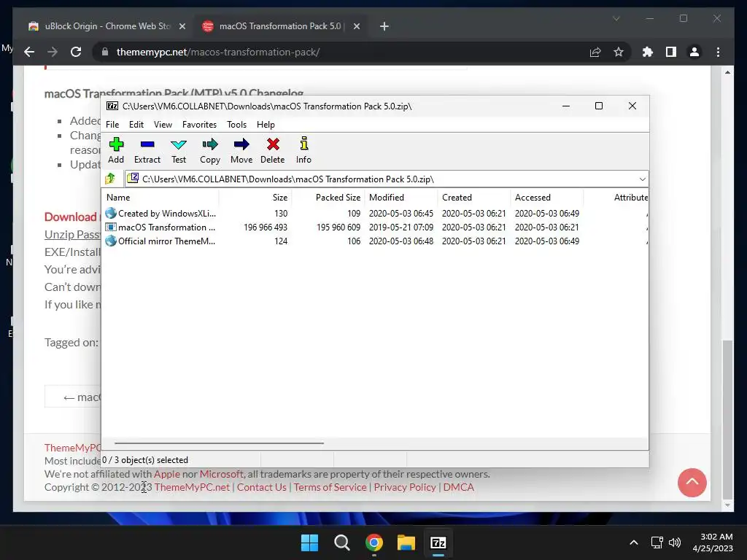
Task: Open the clock and date in the taskbar
Action: point(713,542)
